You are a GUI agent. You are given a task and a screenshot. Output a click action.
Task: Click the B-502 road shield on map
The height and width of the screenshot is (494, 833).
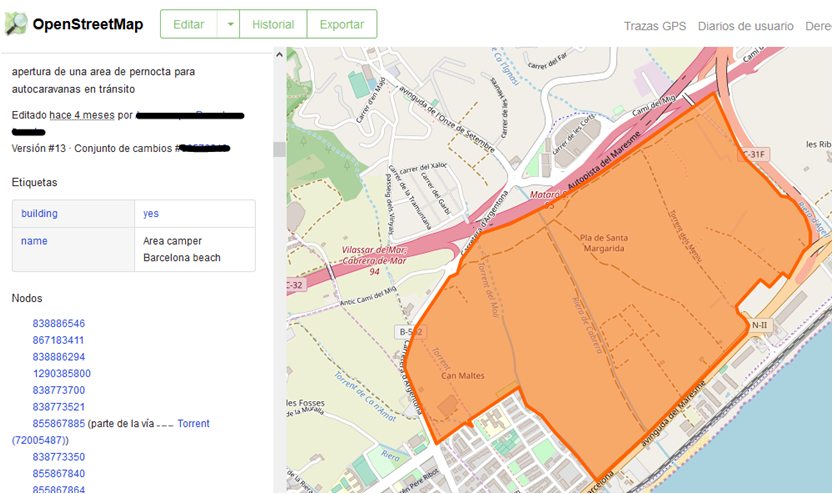tap(411, 332)
